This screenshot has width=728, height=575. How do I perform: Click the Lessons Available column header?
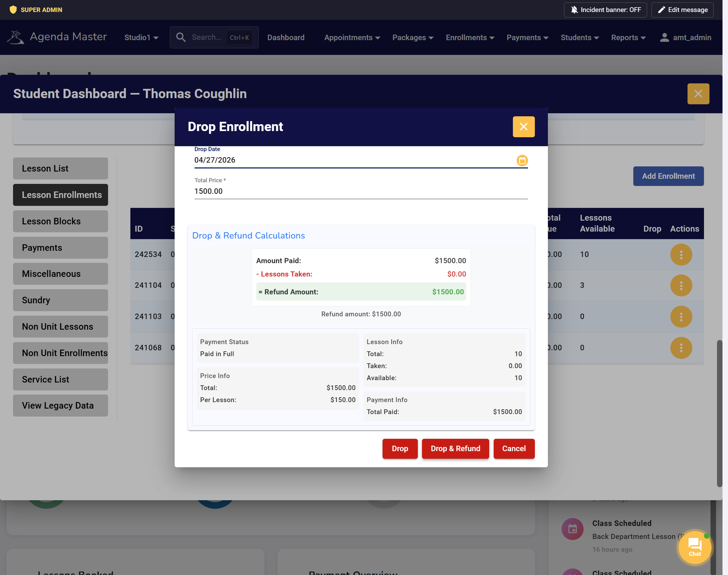[x=597, y=223]
